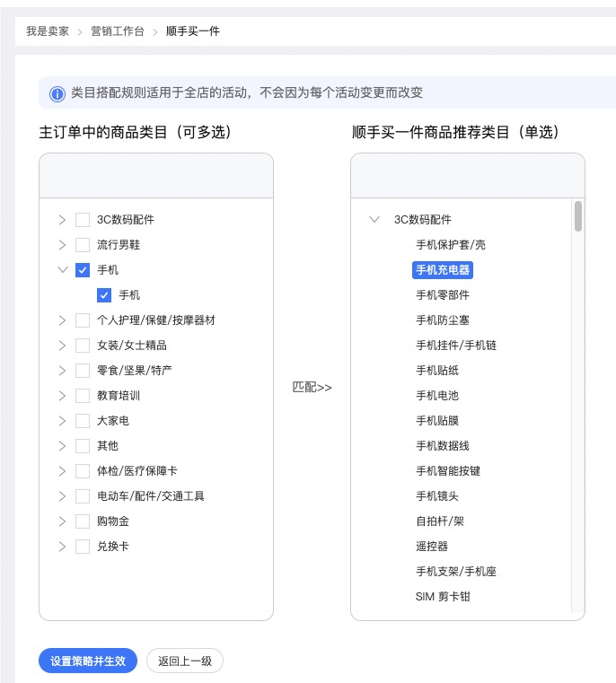Click the 3C数码配件 label in left tree
The width and height of the screenshot is (616, 683).
tap(126, 220)
